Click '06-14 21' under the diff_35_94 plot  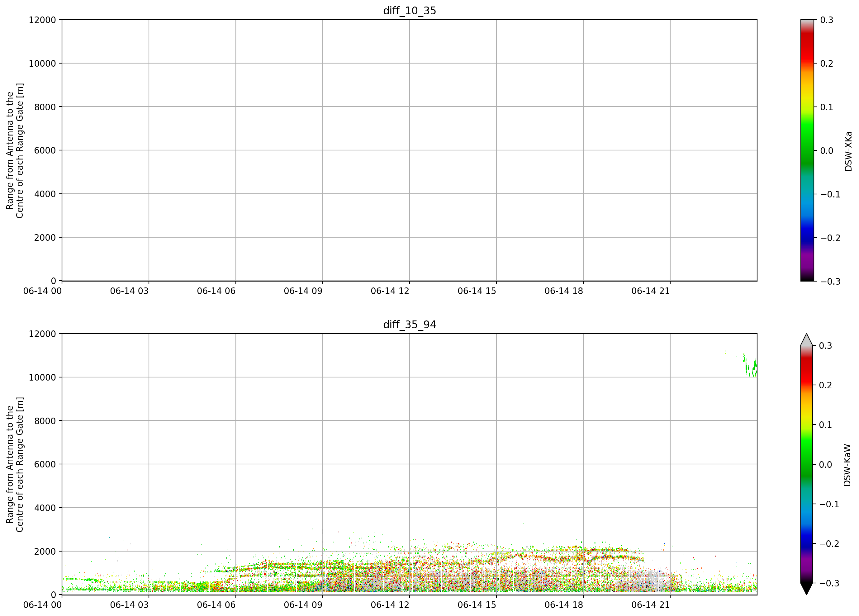pos(651,605)
